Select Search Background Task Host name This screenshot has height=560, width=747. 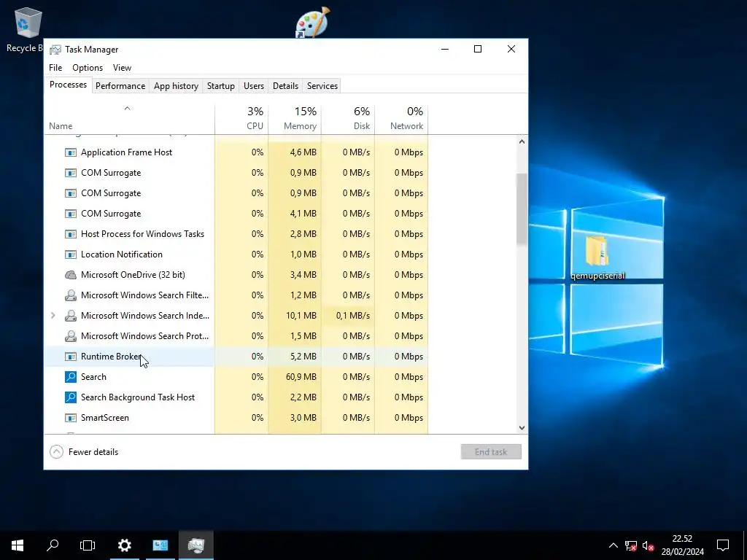coord(138,397)
